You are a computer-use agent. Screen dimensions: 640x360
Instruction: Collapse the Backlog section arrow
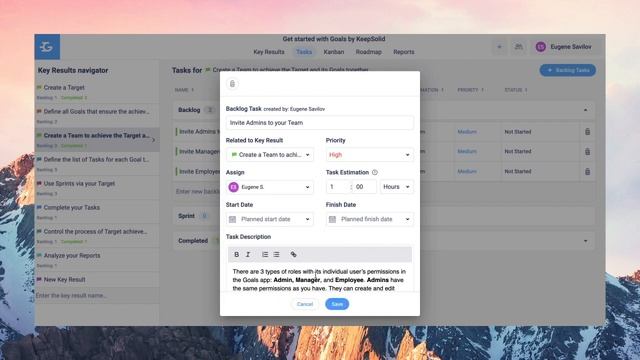pos(585,110)
